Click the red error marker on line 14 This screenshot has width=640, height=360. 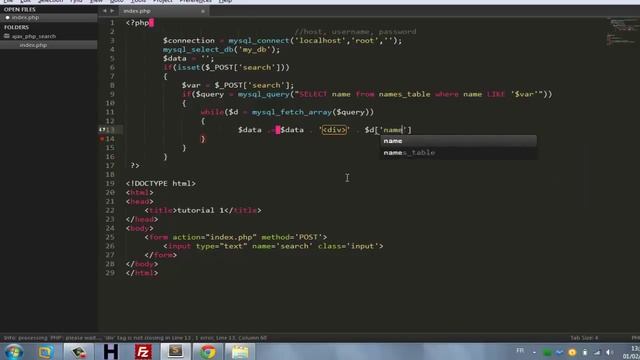[102, 139]
